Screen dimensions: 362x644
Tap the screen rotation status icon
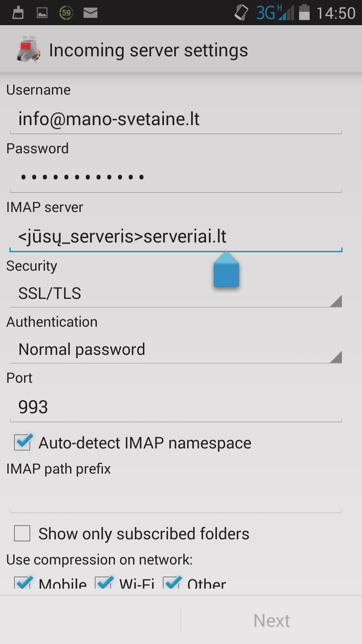(x=241, y=13)
